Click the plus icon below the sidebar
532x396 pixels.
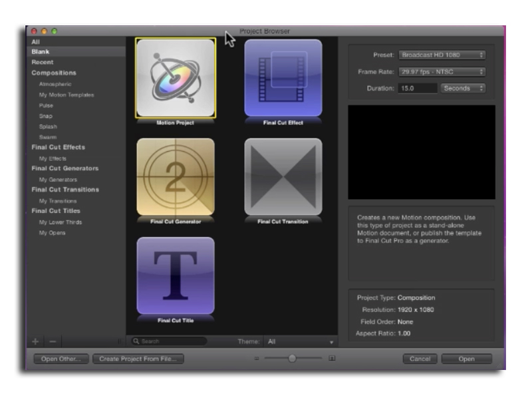35,341
